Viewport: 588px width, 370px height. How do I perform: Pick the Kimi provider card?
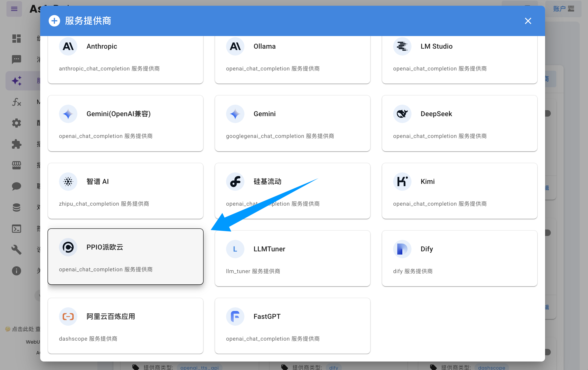click(459, 191)
